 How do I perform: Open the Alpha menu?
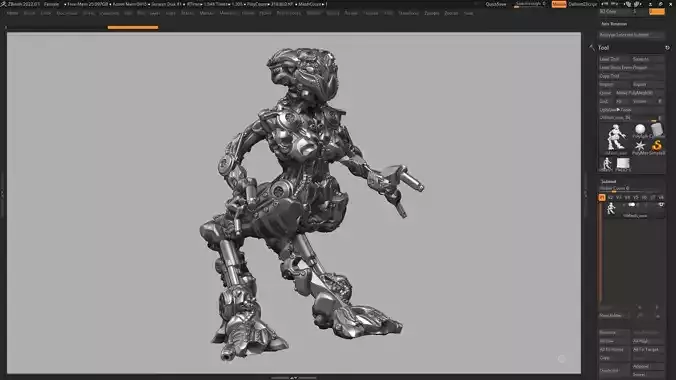point(13,13)
